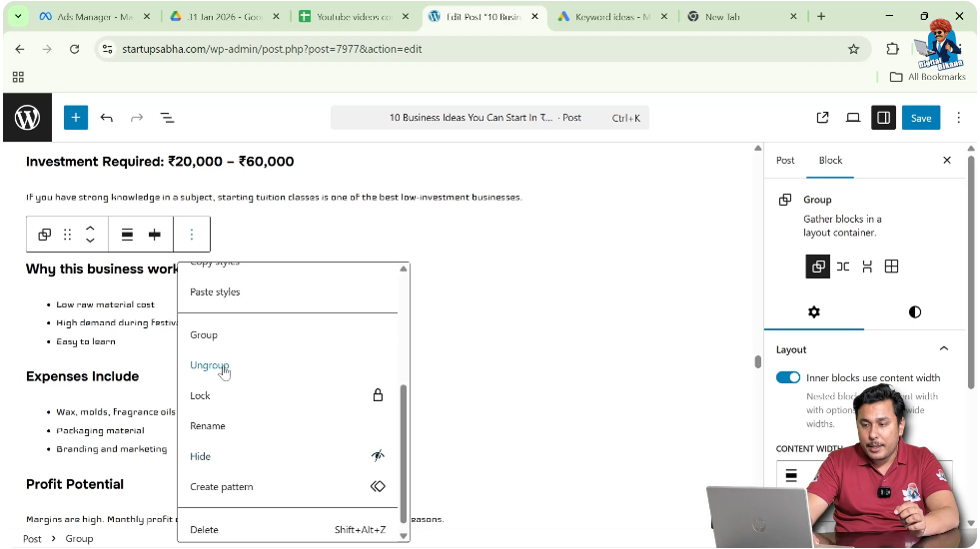Screen dimensions: 980x549
Task: Select the Row variation icon
Action: pos(843,267)
